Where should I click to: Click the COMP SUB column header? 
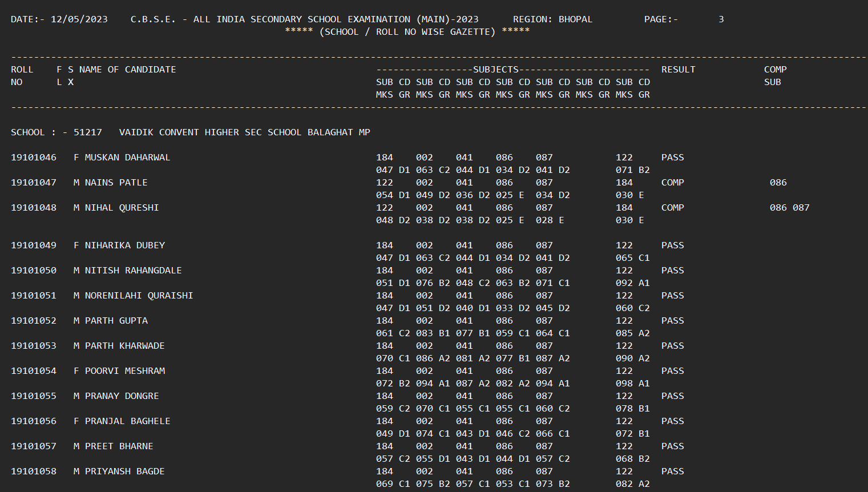point(775,75)
